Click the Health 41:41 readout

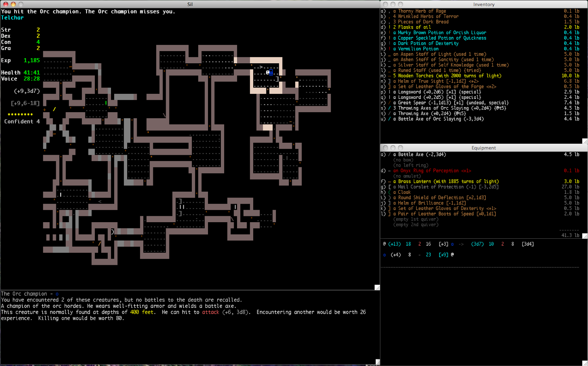click(21, 72)
